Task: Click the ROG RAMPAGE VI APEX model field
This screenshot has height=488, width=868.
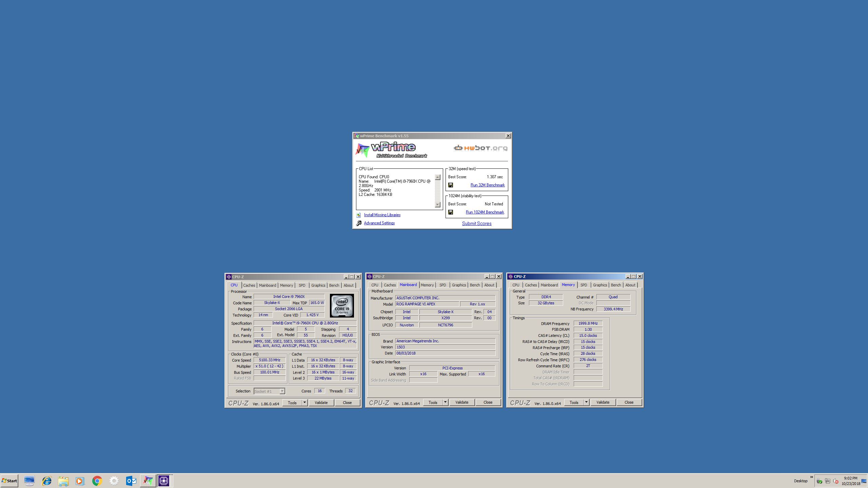Action: coord(427,304)
